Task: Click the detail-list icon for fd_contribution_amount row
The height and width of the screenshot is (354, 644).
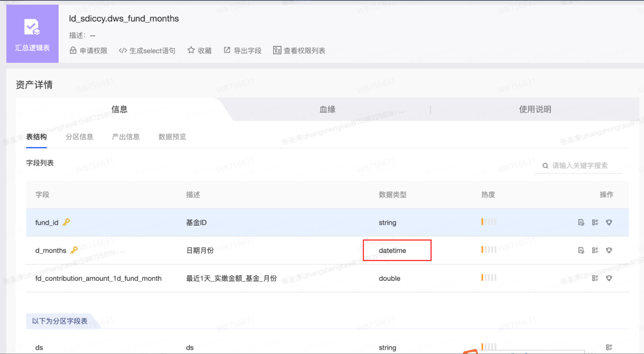Action: coord(595,278)
